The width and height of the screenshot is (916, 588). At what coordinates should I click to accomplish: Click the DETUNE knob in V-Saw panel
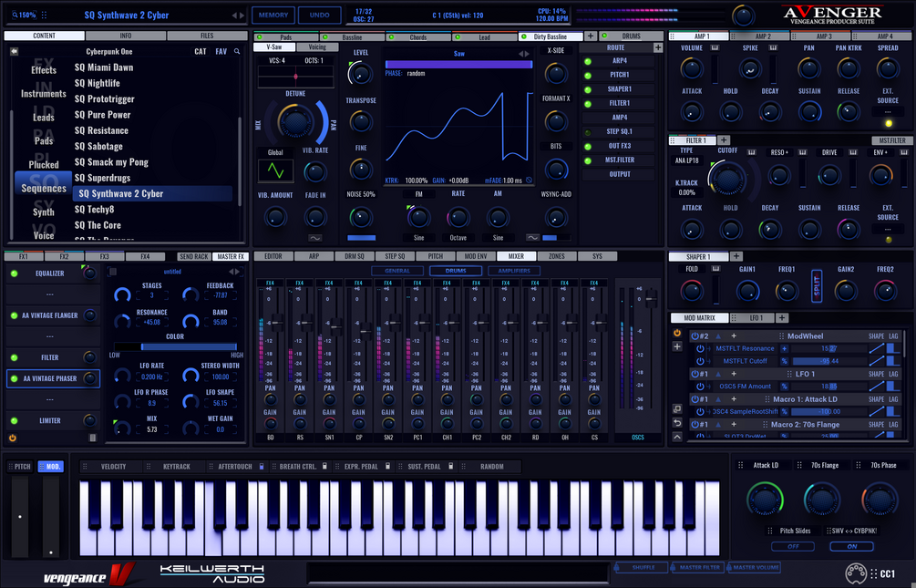[295, 123]
